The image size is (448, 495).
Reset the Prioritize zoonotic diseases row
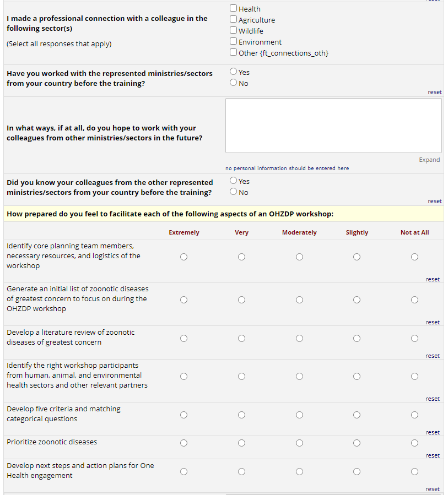(433, 455)
